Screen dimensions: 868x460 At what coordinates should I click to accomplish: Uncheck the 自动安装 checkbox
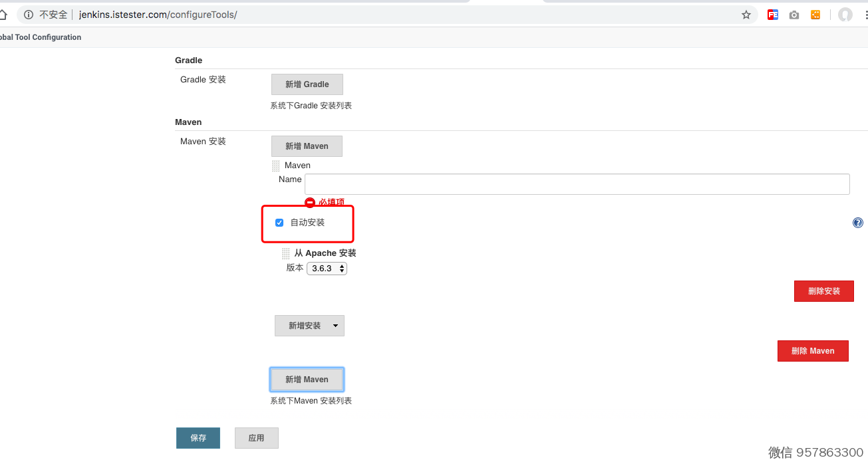pos(279,223)
